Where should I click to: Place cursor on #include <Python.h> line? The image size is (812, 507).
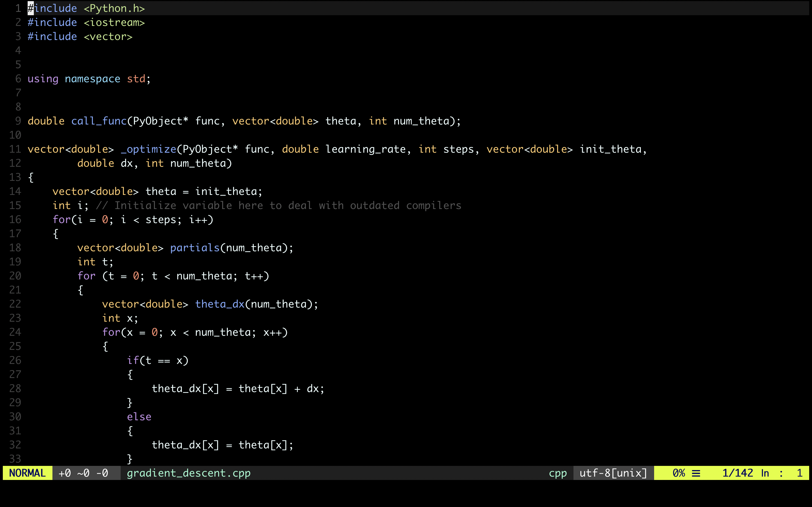[86, 8]
